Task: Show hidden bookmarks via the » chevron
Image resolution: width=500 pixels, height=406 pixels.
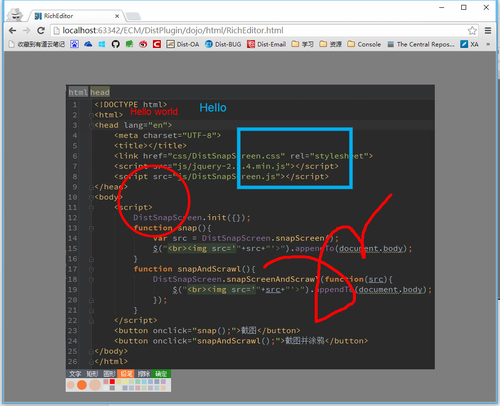Action: tap(488, 44)
